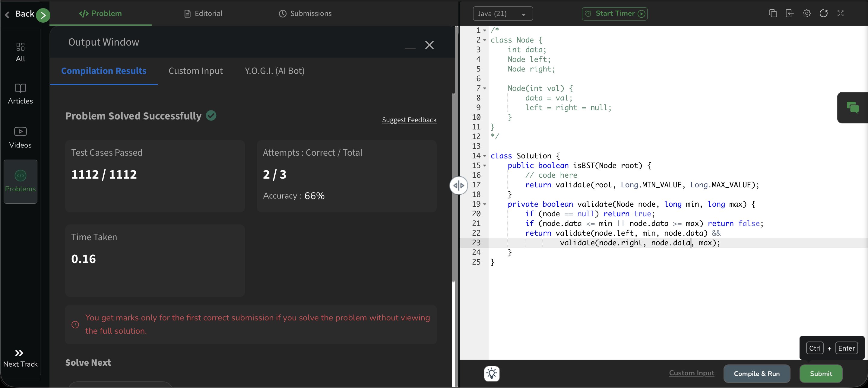Enter fullscreen mode with expand icon
The image size is (868, 388).
(x=840, y=14)
